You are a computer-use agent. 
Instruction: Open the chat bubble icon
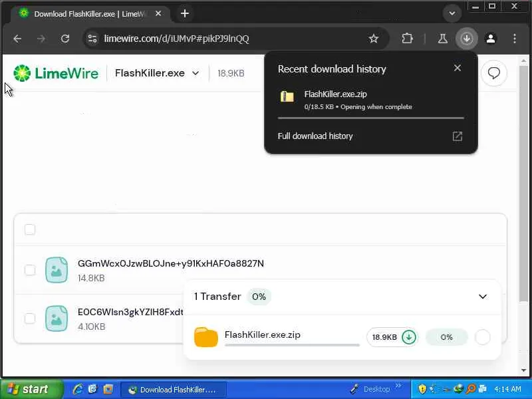(x=493, y=73)
